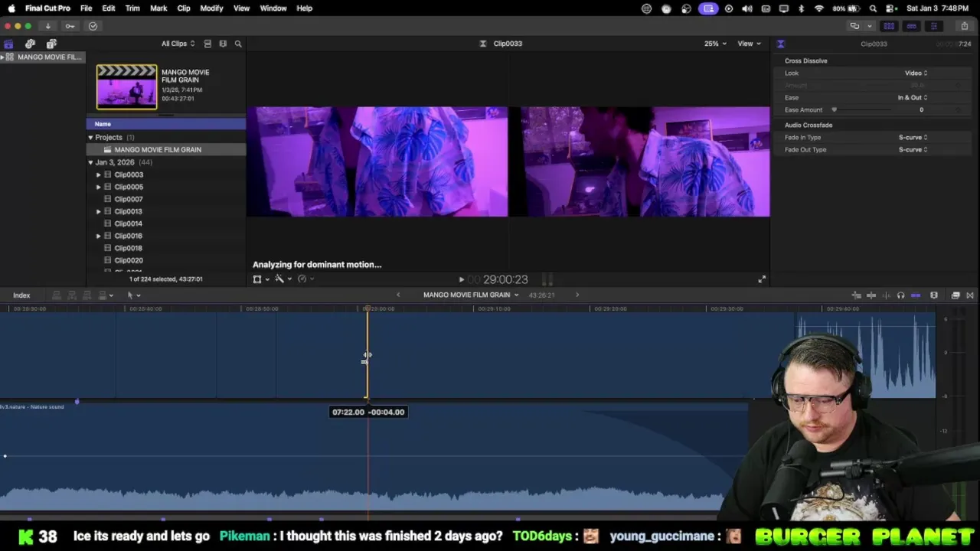Go back in timeline history arrow

coord(398,295)
